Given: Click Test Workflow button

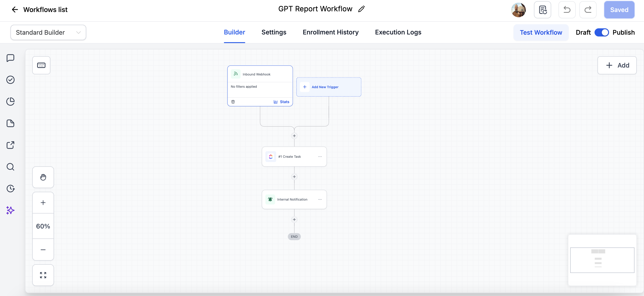Looking at the screenshot, I should (541, 32).
